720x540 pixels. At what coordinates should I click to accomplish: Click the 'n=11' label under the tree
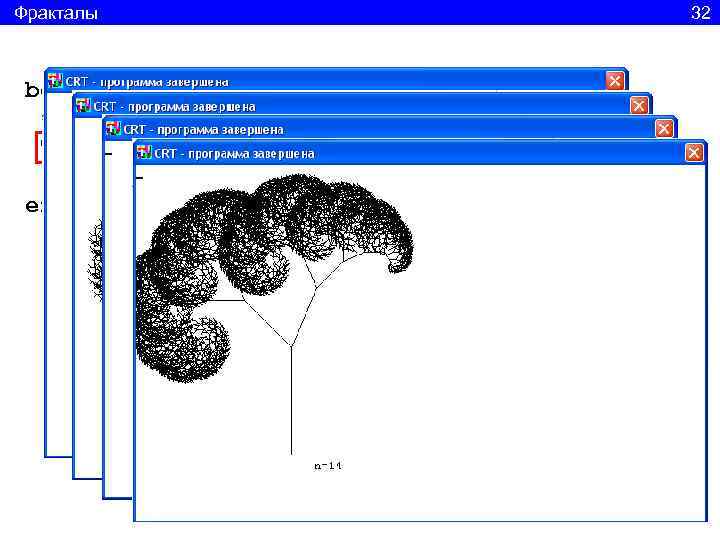tap(328, 466)
